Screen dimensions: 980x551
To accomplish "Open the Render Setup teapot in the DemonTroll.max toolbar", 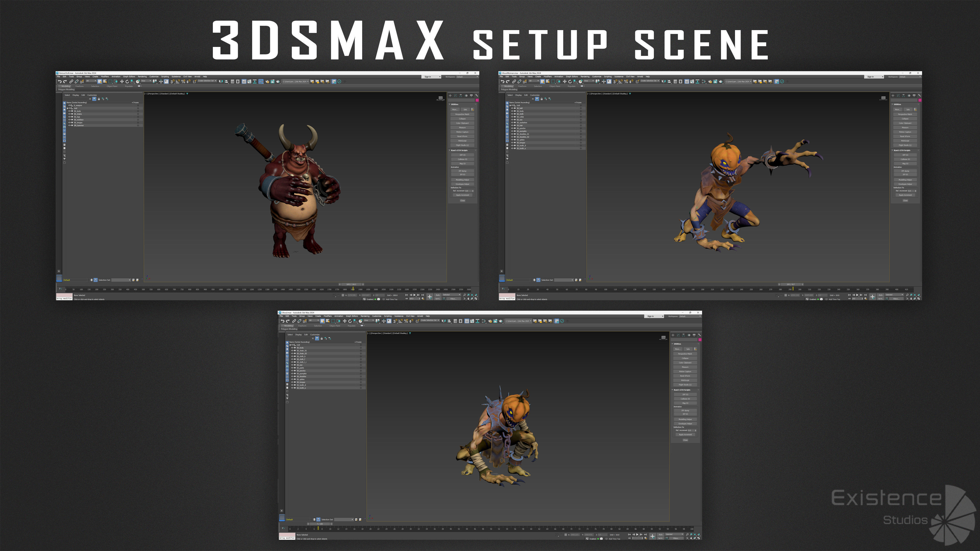I will tap(267, 81).
